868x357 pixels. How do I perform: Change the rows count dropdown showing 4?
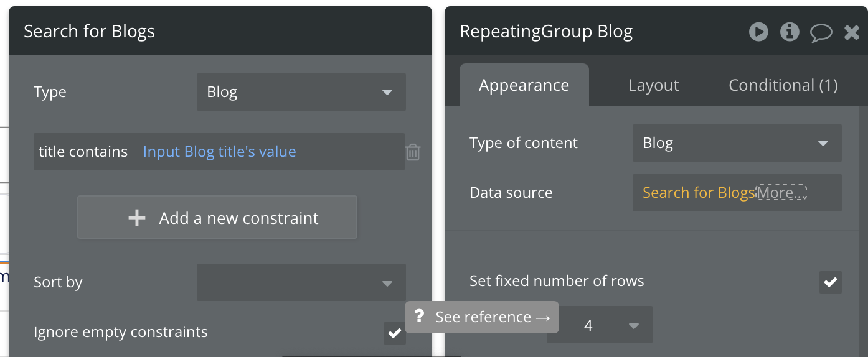pyautogui.click(x=600, y=325)
